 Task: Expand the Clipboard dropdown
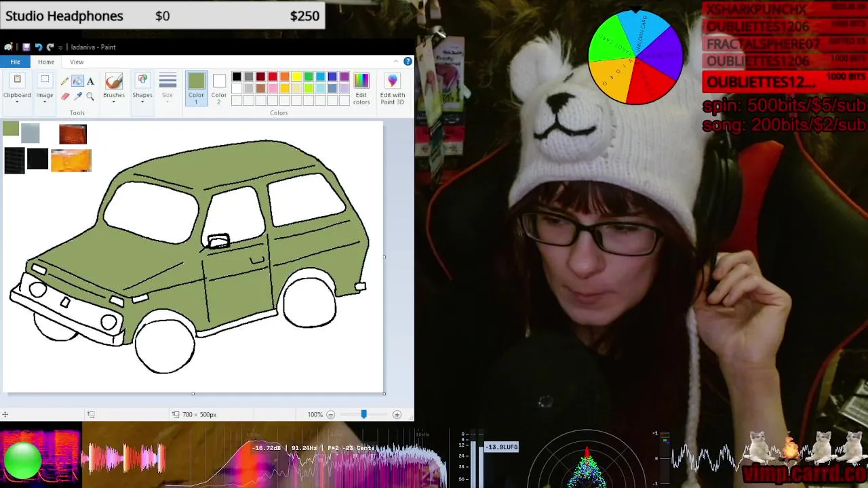(17, 102)
